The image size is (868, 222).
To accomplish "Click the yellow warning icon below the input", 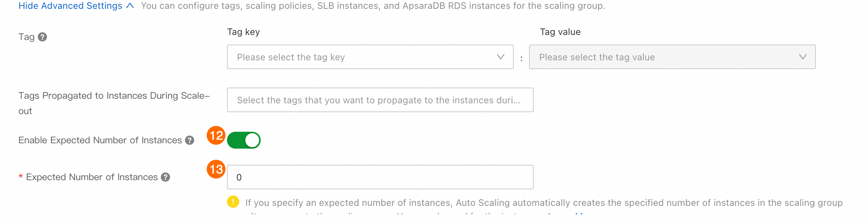I will pos(233,202).
